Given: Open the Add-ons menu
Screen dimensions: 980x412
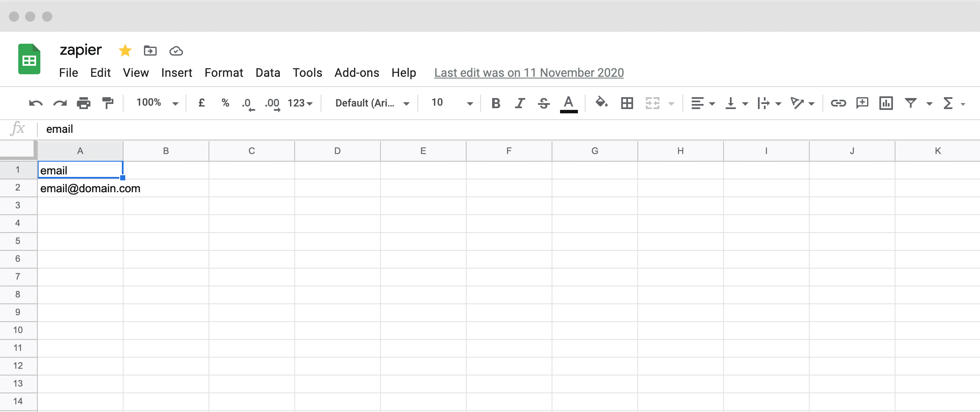Looking at the screenshot, I should tap(357, 73).
